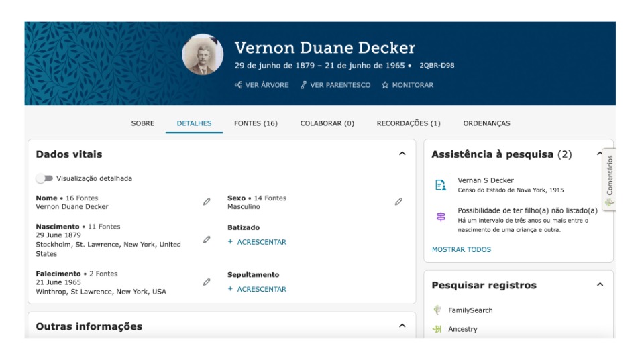Collapse the Pesquisar registros panel
This screenshot has width=644, height=362.
(600, 284)
